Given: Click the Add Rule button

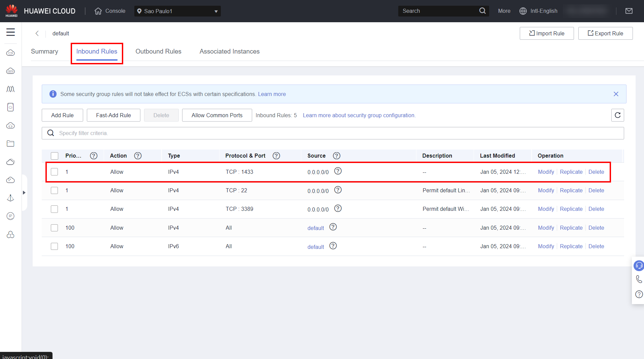Looking at the screenshot, I should (62, 115).
